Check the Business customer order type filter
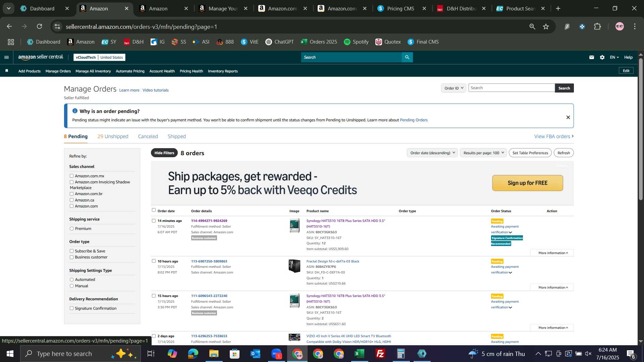 point(71,257)
